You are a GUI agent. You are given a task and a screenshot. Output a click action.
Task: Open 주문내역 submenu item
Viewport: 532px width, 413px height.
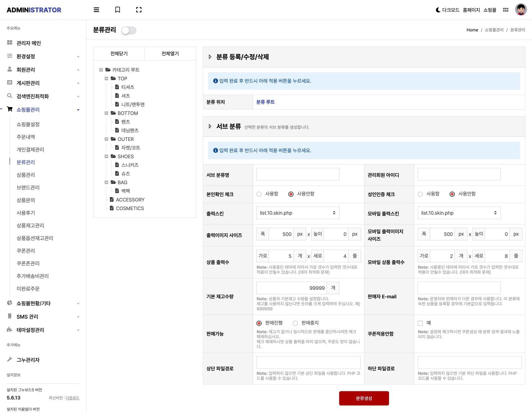click(x=26, y=137)
